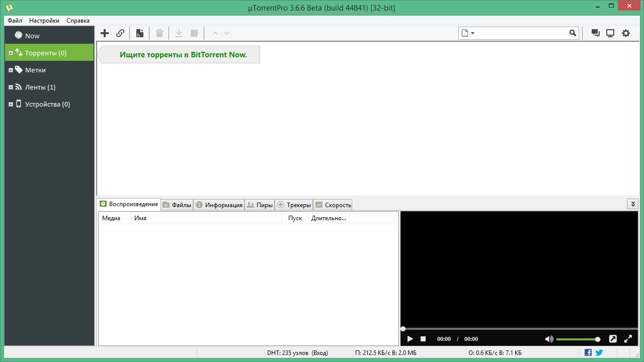Click the chat messages icon on the toolbar
Image resolution: width=644 pixels, height=362 pixels.
(x=595, y=33)
